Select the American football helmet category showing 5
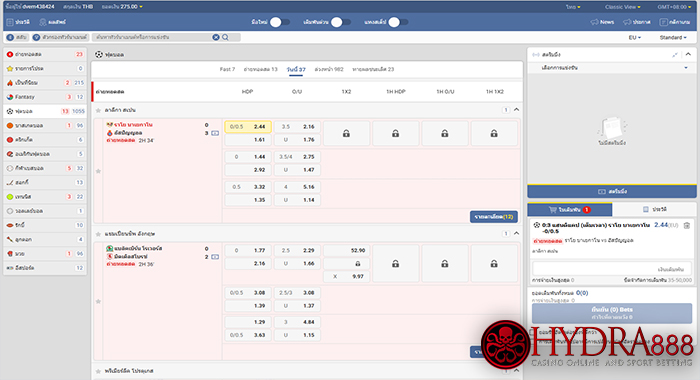 (x=45, y=154)
